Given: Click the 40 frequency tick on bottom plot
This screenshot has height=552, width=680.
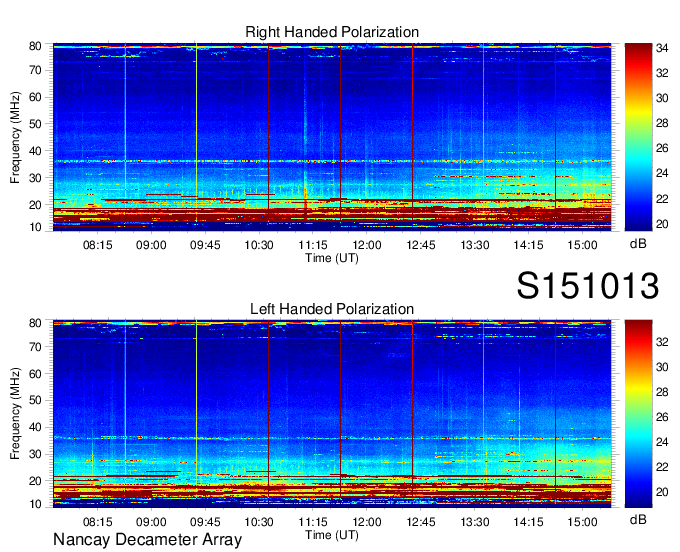Looking at the screenshot, I should pos(35,427).
